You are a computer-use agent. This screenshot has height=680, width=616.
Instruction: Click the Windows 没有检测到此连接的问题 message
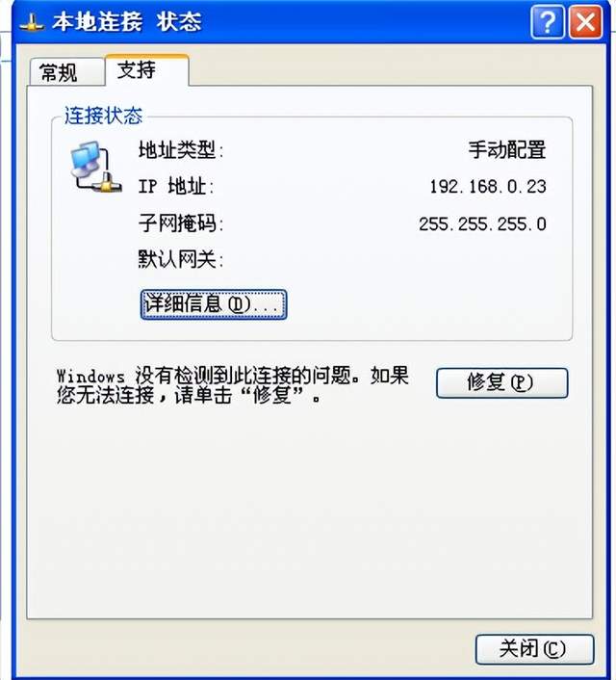[x=233, y=385]
